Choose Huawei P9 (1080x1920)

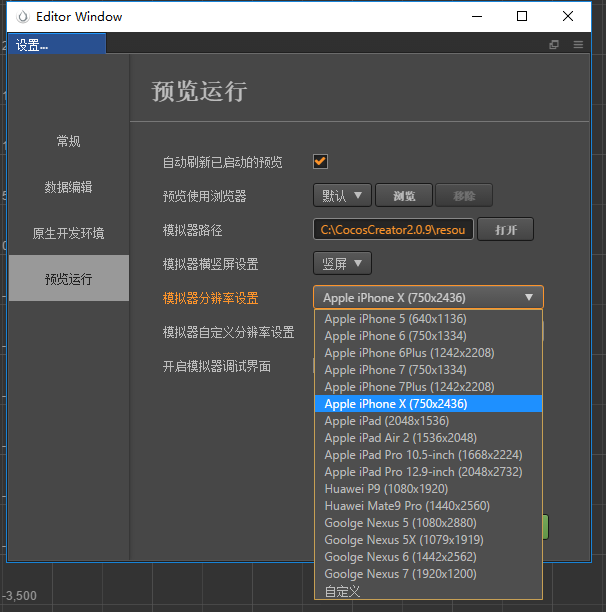click(x=428, y=489)
